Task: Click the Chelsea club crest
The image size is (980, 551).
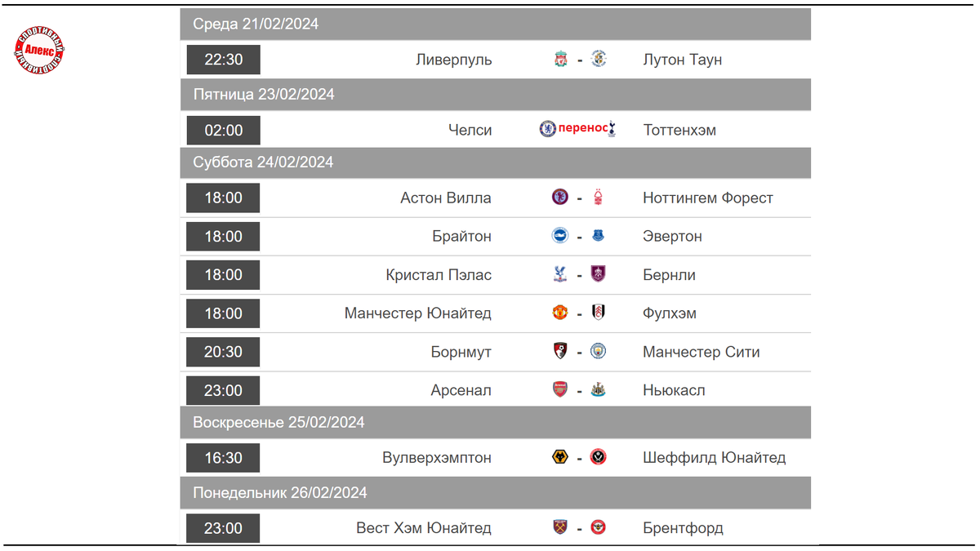Action: tap(548, 129)
